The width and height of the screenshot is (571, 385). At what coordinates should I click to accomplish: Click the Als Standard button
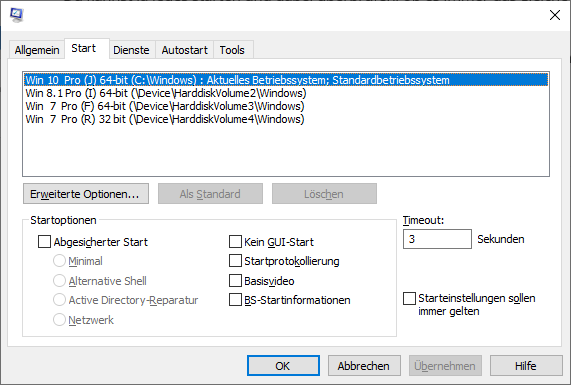click(x=210, y=194)
